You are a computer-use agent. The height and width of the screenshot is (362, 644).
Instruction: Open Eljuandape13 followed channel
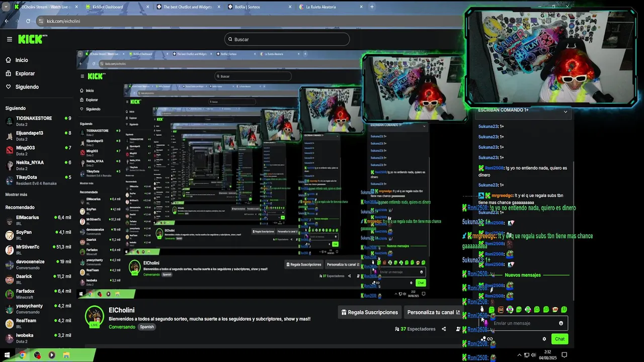coord(38,136)
